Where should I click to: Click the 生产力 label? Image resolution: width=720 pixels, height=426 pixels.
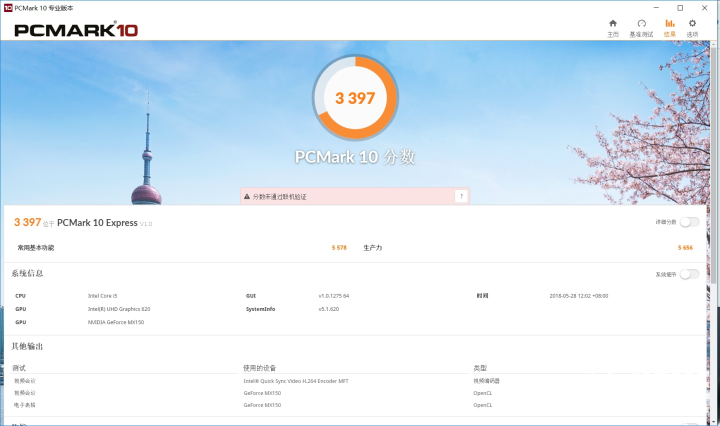coord(372,247)
